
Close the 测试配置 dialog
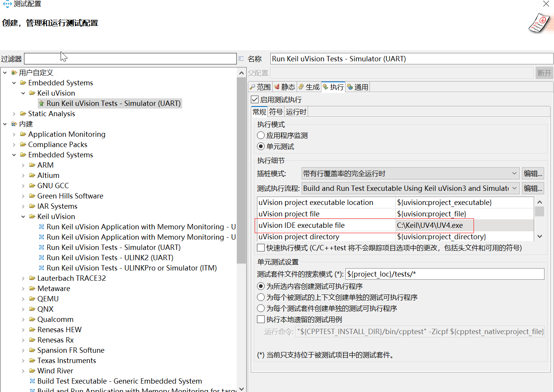[x=546, y=4]
